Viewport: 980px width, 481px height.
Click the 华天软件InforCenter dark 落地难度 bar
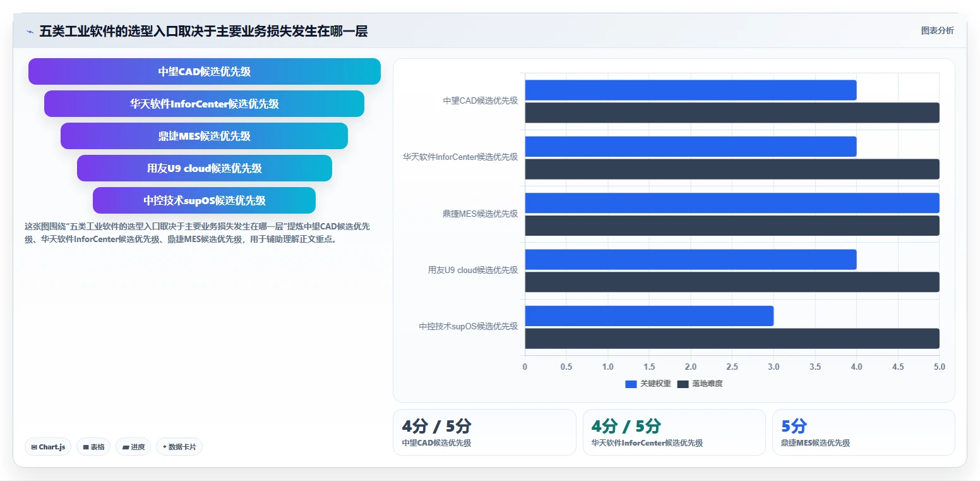click(x=732, y=169)
